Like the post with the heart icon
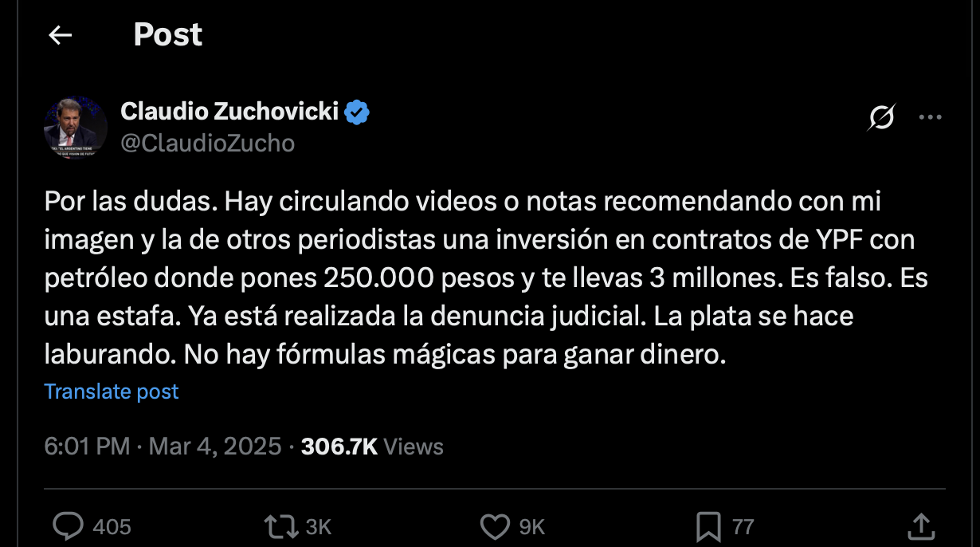This screenshot has height=547, width=980. [496, 526]
